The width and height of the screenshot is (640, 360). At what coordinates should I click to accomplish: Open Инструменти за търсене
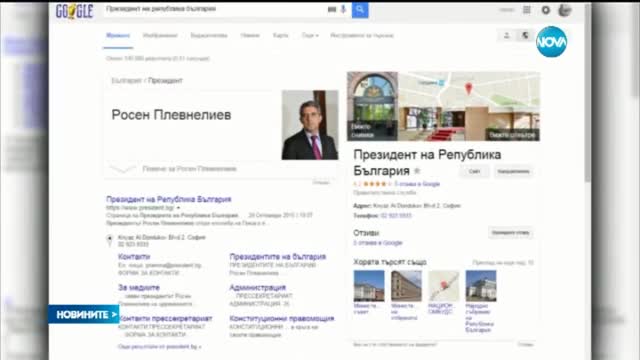pos(362,36)
